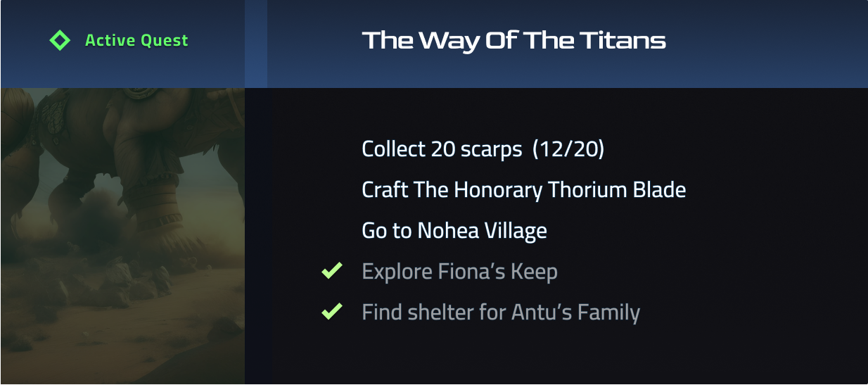This screenshot has width=868, height=385.
Task: Click the word Quest in the green label
Action: [164, 40]
